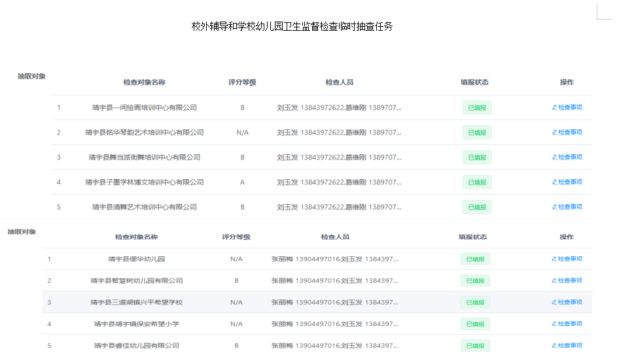Open 检查事项 for 靖宇县子墨学林博文培训中心有限公司

[567, 182]
